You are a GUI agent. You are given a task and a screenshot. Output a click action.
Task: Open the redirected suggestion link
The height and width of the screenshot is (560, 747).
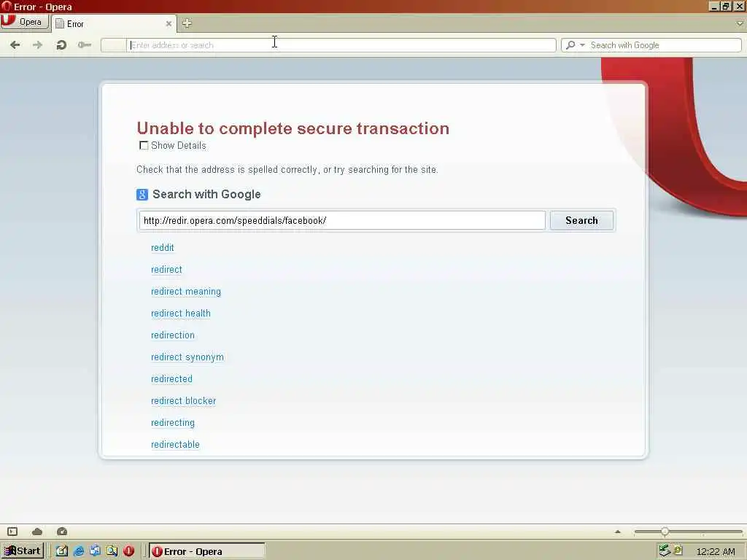[171, 379]
